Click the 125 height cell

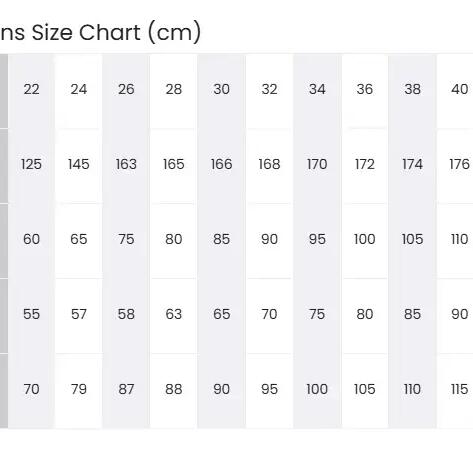pyautogui.click(x=31, y=165)
